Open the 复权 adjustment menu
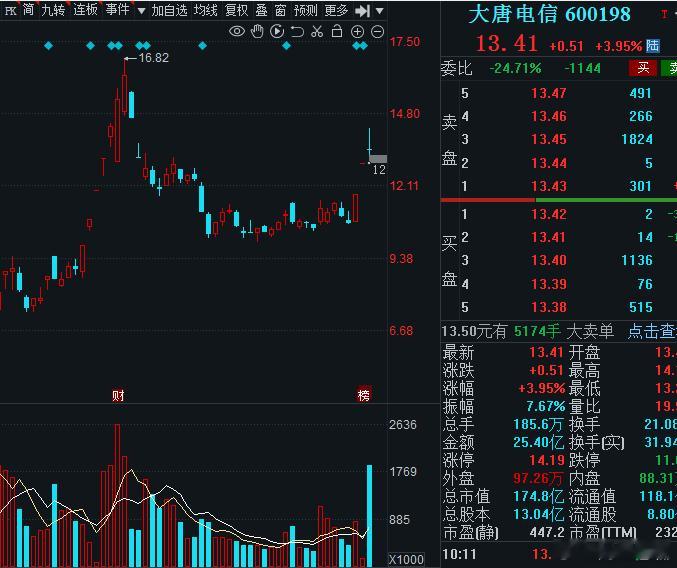Screen dimensions: 677x568 coord(237,10)
